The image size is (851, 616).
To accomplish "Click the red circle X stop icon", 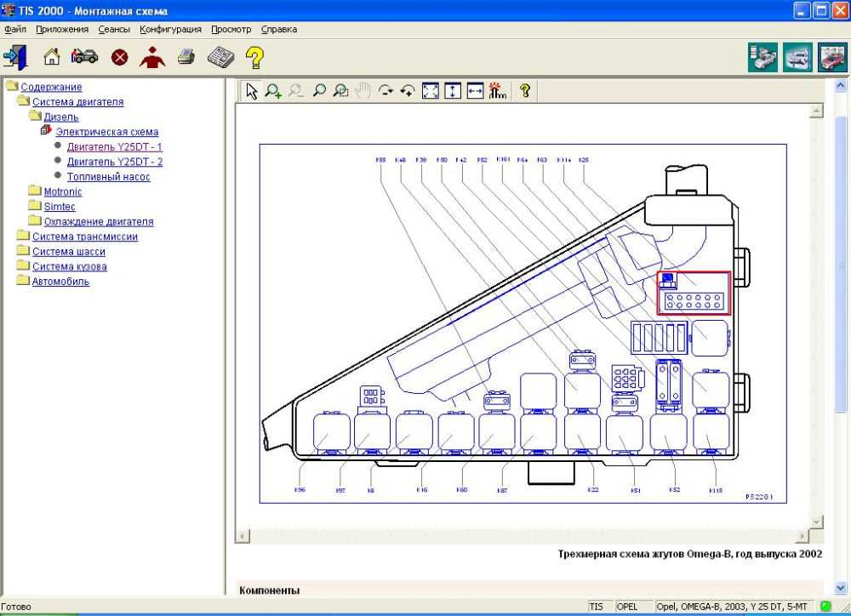I will [x=120, y=57].
